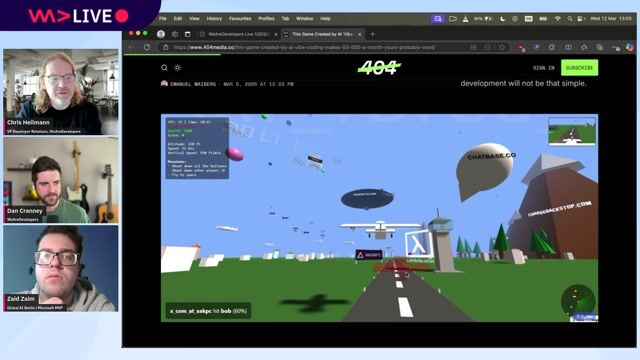
Task: Close the 'This Game Created by AI' tab
Action: 360,34
